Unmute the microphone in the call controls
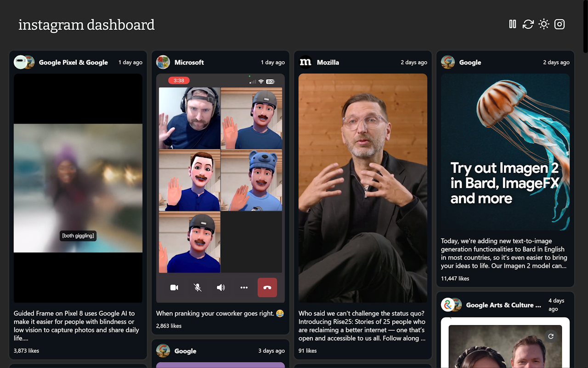The width and height of the screenshot is (588, 368). click(197, 287)
